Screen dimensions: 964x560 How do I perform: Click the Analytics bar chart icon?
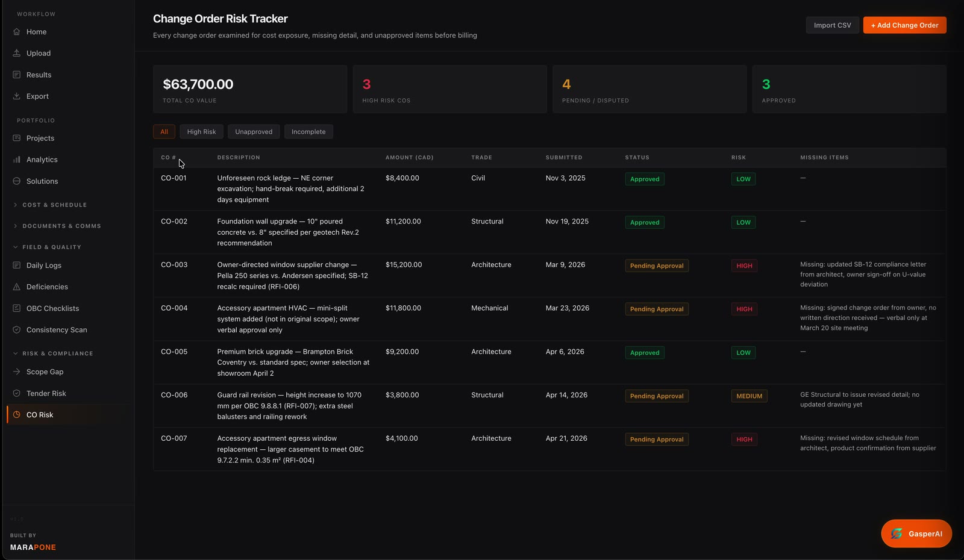pyautogui.click(x=17, y=160)
